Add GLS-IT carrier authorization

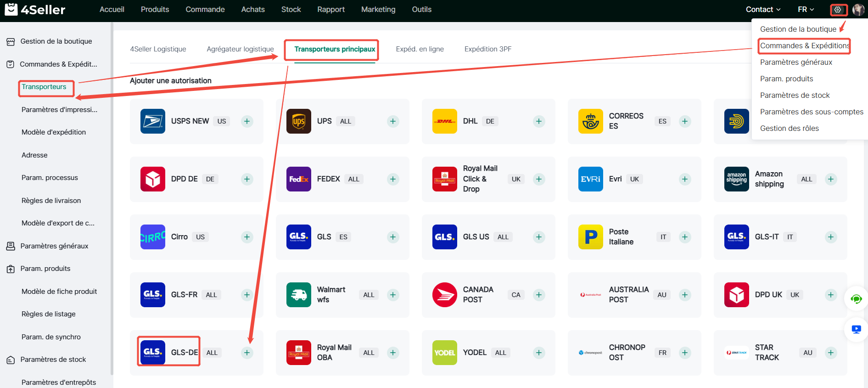coord(831,237)
